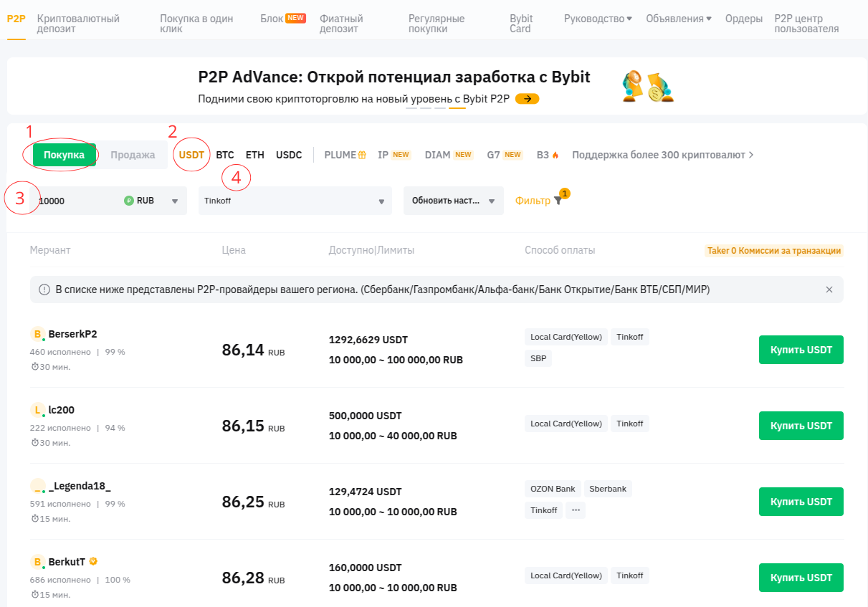Click the P2P AdVance banner trophy image
868x607 pixels.
coord(648,86)
